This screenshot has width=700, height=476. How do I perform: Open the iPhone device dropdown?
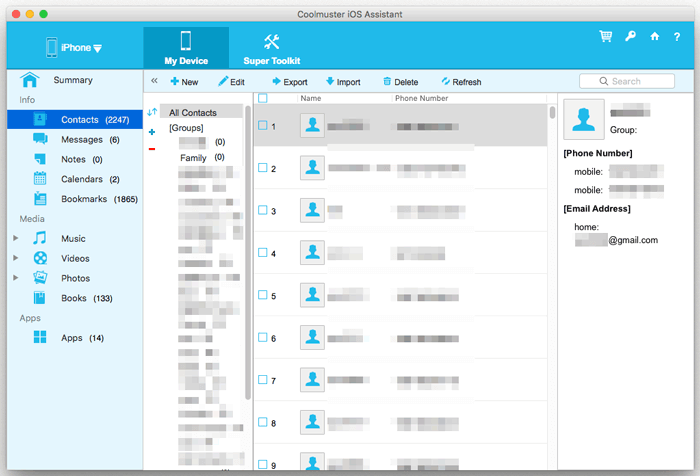tap(75, 47)
